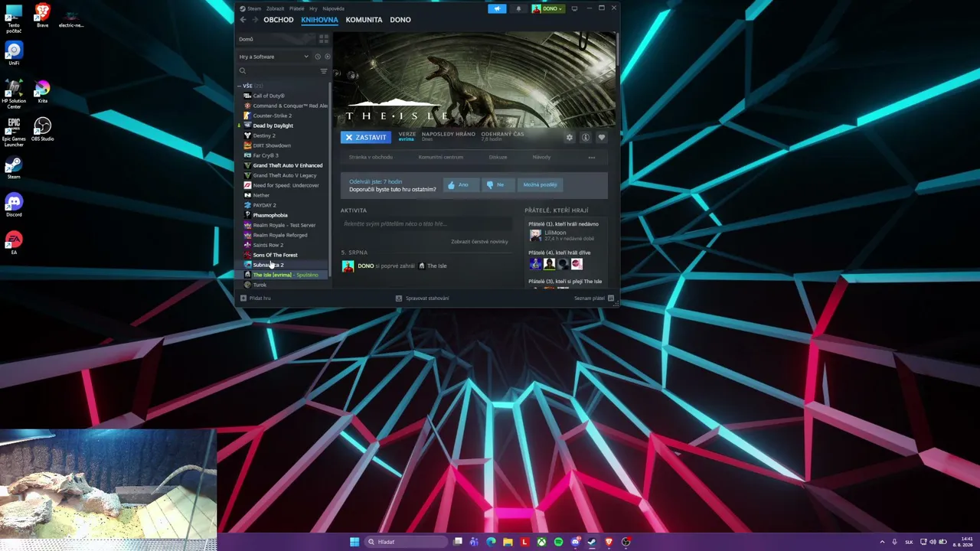
Task: Choose Možná později
Action: click(540, 184)
